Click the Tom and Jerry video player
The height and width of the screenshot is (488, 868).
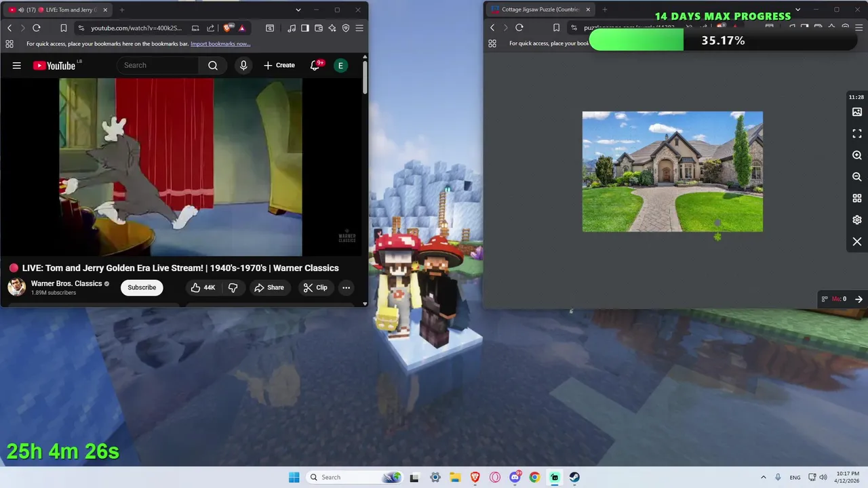coord(180,167)
